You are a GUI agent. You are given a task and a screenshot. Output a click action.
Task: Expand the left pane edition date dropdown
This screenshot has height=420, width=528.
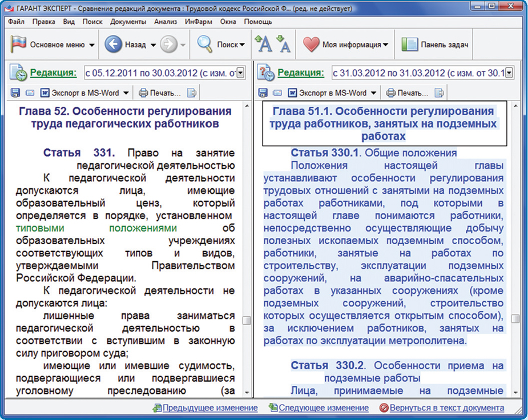tap(240, 73)
